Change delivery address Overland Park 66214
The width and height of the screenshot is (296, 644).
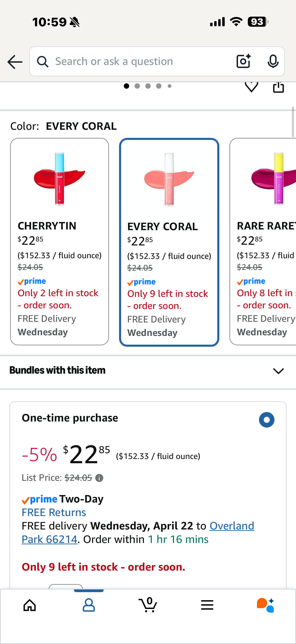[138, 532]
